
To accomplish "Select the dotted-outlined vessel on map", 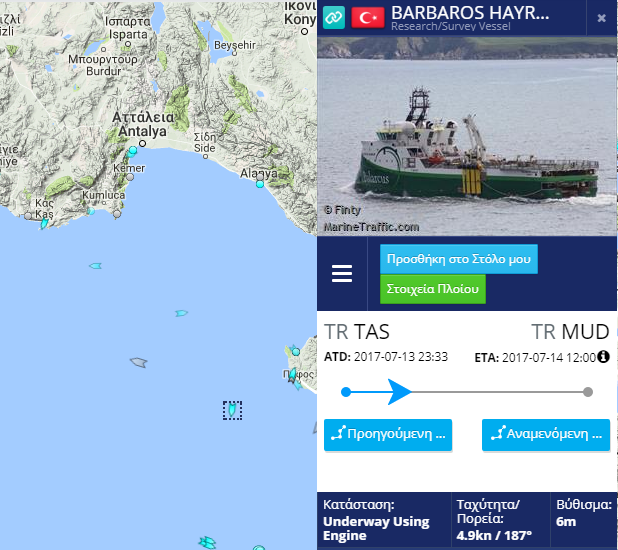I will click(233, 410).
